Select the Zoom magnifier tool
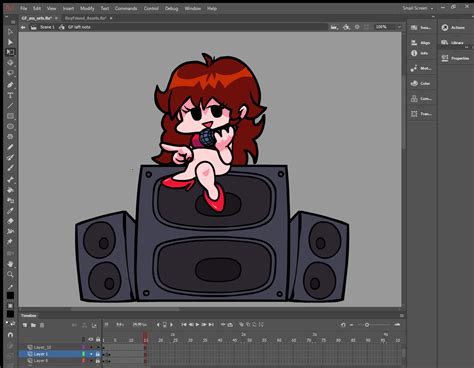This screenshot has width=474, height=368. (x=10, y=274)
